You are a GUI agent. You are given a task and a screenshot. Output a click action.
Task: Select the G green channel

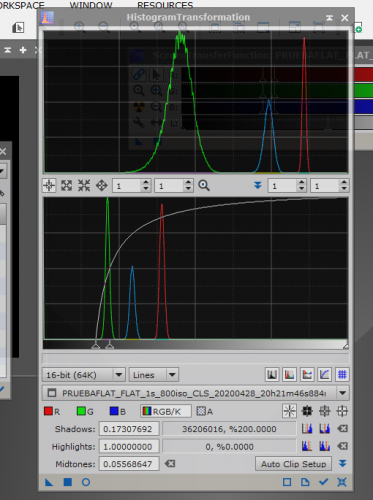85,411
